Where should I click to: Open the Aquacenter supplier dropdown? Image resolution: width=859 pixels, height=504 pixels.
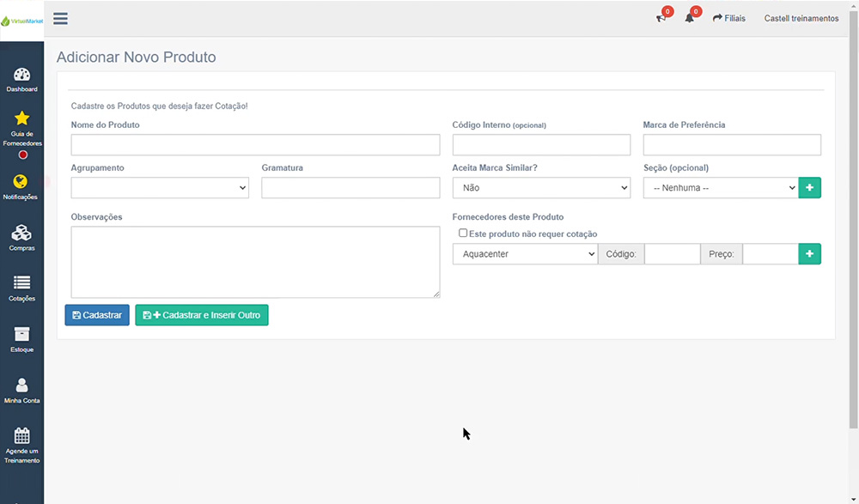point(525,254)
